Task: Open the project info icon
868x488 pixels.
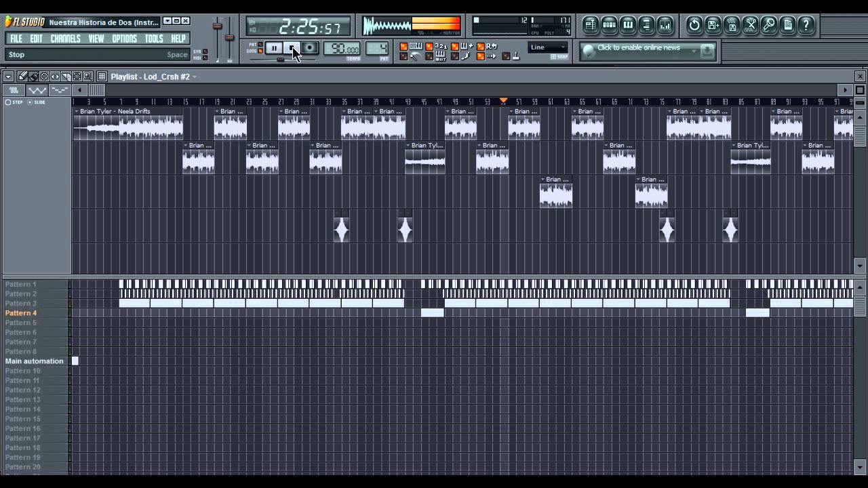Action: tap(787, 26)
